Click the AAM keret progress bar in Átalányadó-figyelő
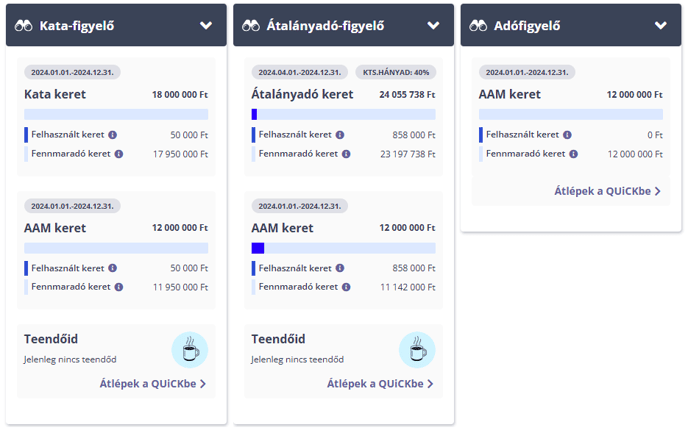Viewport: 688px width, 433px height. [x=343, y=248]
